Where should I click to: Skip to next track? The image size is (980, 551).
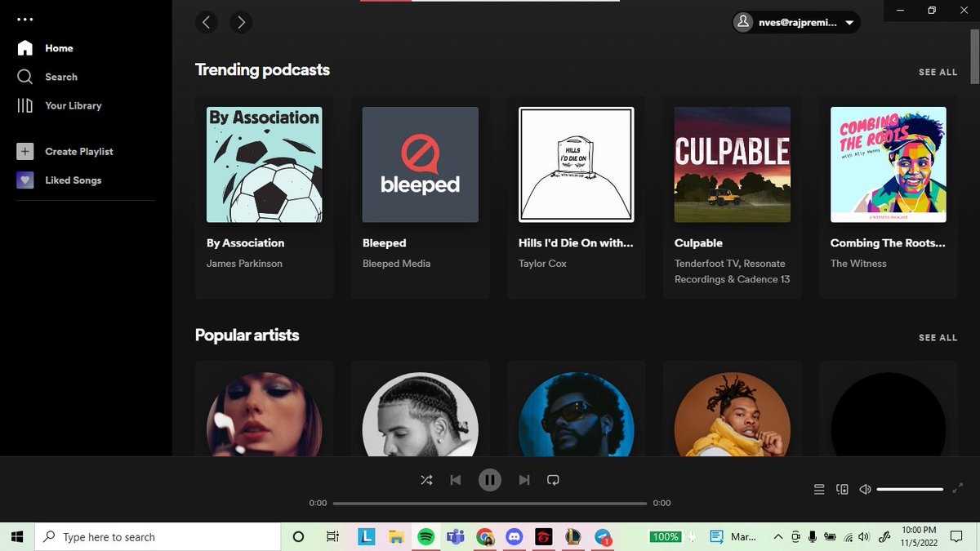524,480
